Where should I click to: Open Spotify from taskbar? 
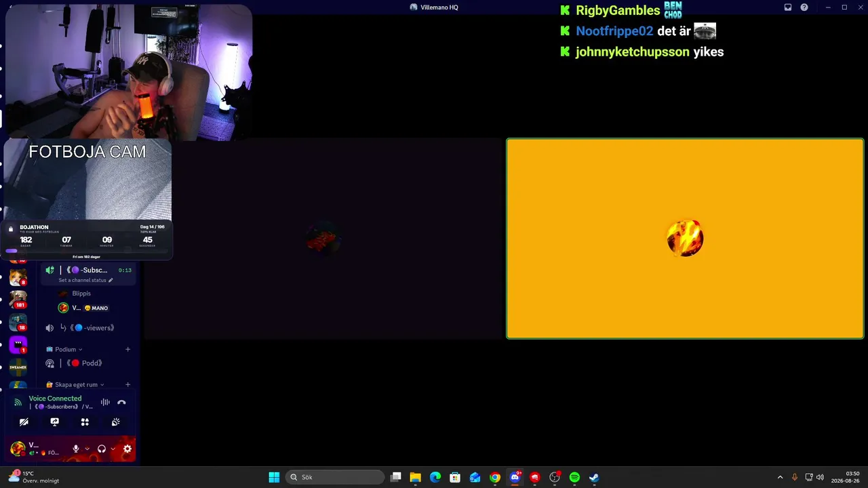pos(574,477)
